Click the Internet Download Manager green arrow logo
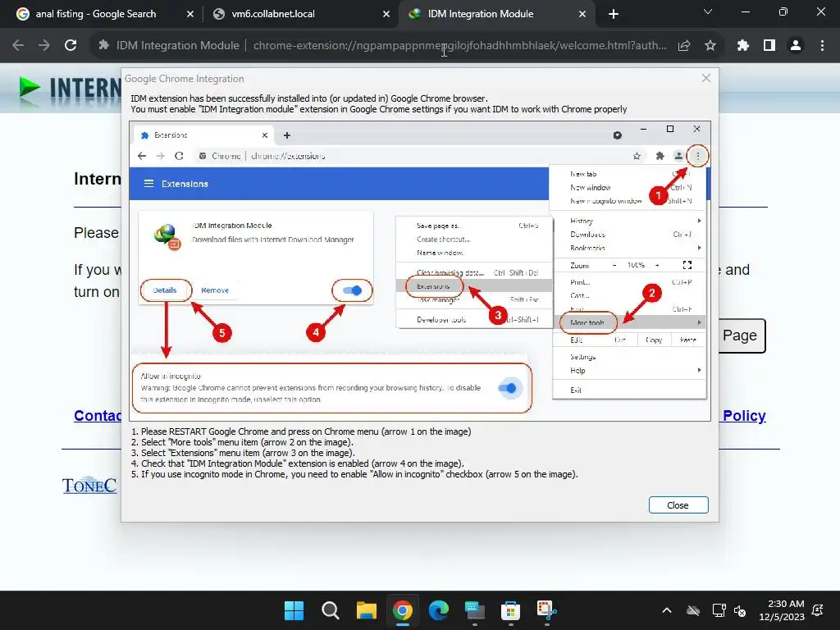This screenshot has width=840, height=630. coord(30,87)
